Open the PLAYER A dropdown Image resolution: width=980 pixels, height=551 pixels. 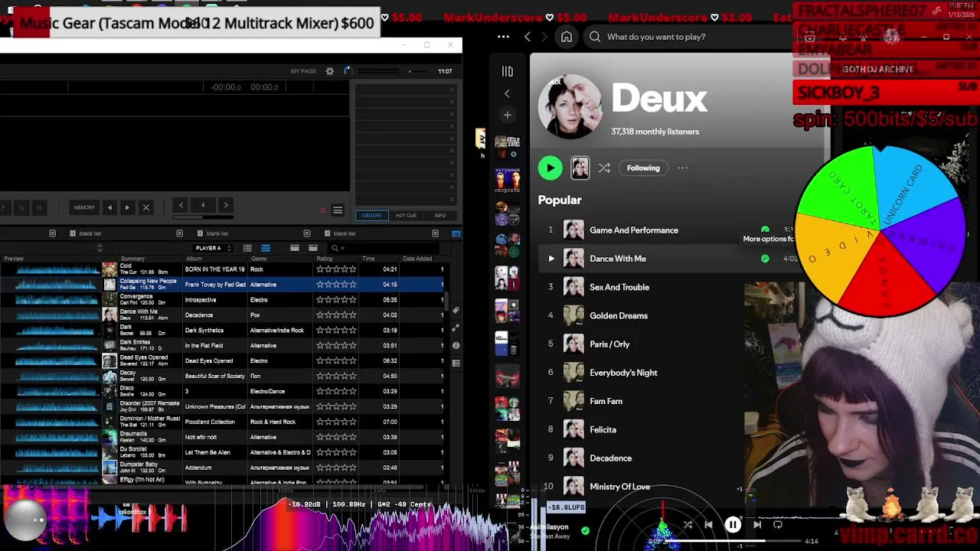point(213,248)
